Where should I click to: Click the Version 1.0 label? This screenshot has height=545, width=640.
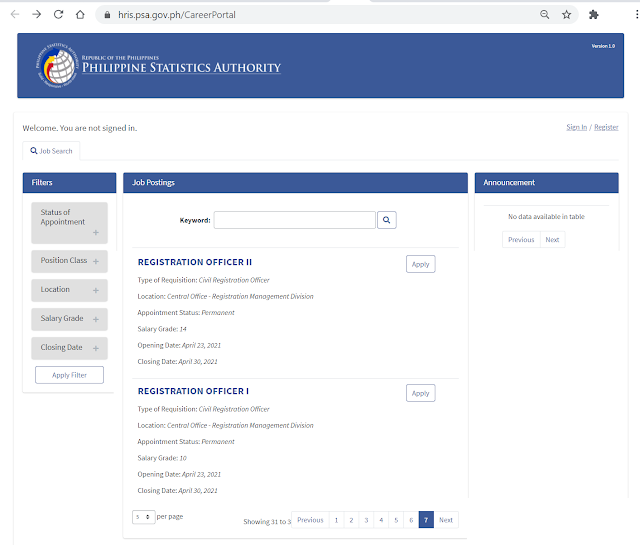point(603,46)
